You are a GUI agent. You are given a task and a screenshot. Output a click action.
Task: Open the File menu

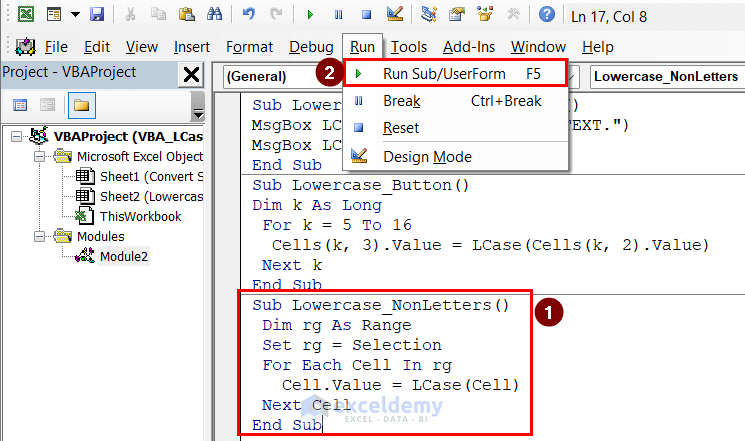(x=56, y=47)
